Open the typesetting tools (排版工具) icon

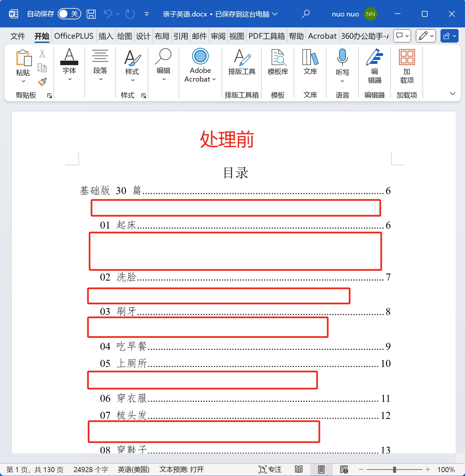[242, 57]
